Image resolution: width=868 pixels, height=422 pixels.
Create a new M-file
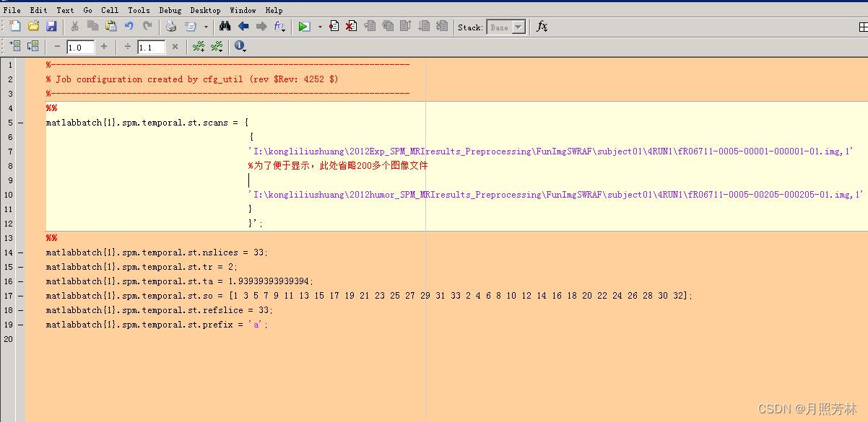(x=14, y=26)
